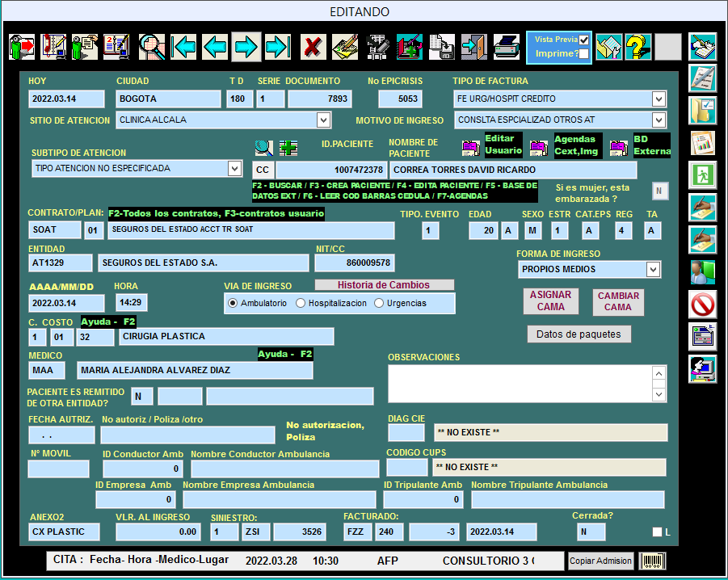Open the SITIO DE ATENCION dropdown
The height and width of the screenshot is (580, 728).
324,120
